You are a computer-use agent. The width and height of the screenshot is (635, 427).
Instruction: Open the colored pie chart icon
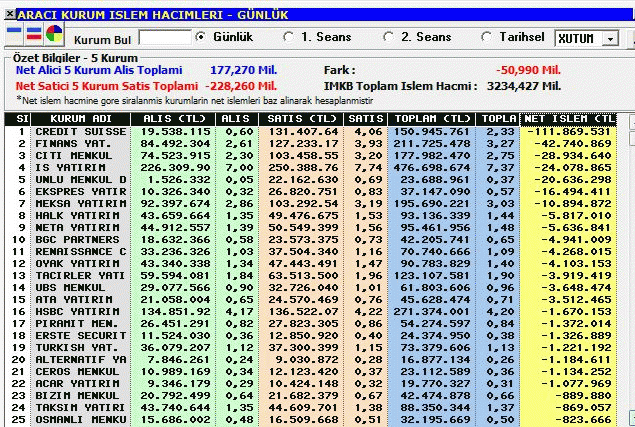click(54, 33)
